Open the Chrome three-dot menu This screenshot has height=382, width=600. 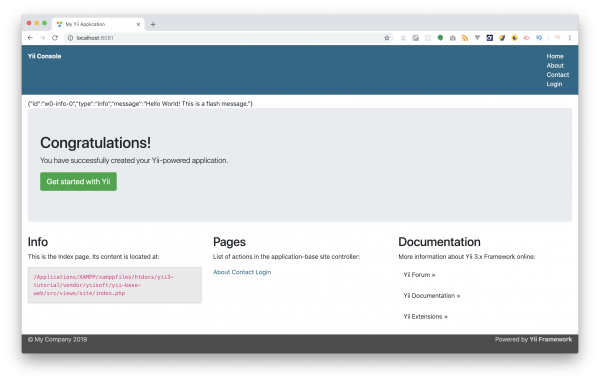[x=569, y=38]
